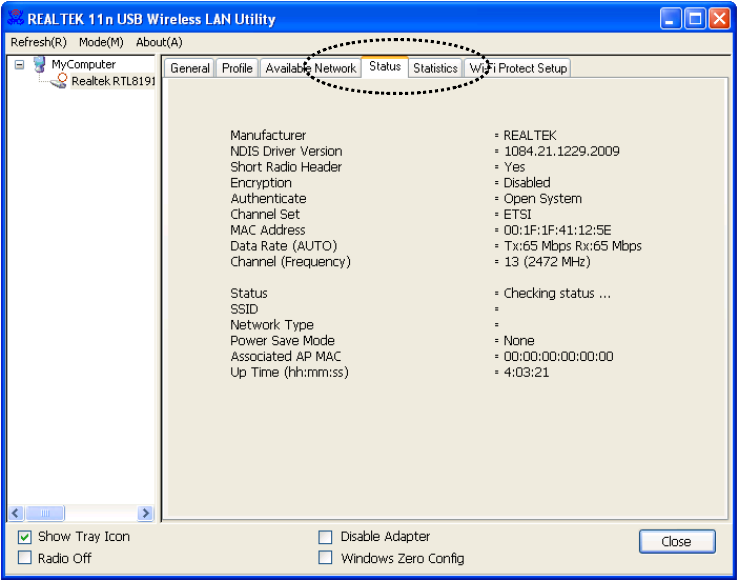Viewport: 738px width, 580px height.
Task: Switch to the Profile tab
Action: (237, 68)
